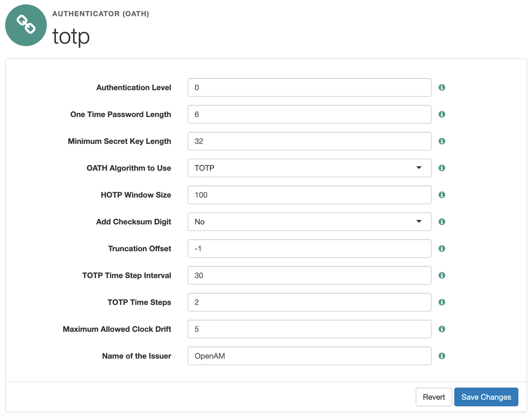
Task: Click info icon for OATH Algorithm to Use
Action: (442, 168)
